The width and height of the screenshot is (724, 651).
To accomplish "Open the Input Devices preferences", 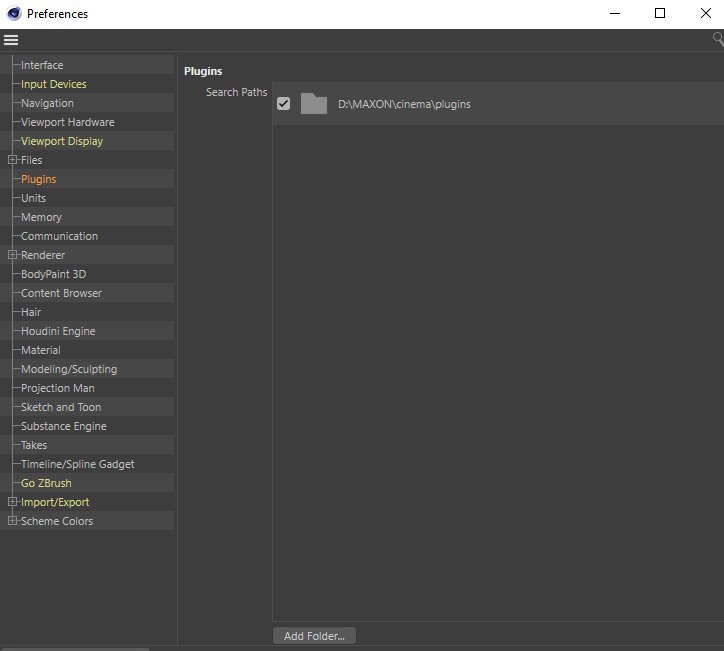I will pyautogui.click(x=54, y=84).
